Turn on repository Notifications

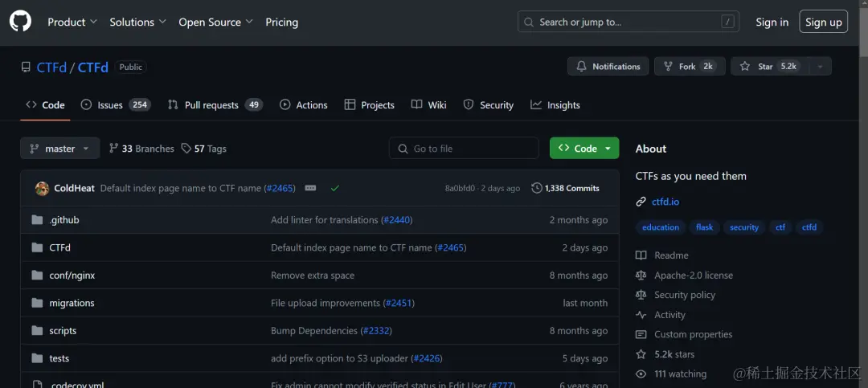click(x=608, y=67)
